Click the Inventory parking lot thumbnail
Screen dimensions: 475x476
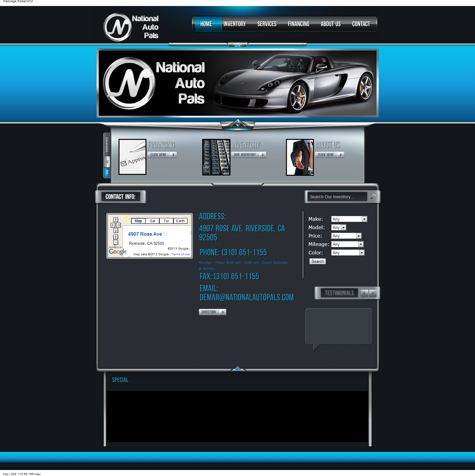point(216,157)
